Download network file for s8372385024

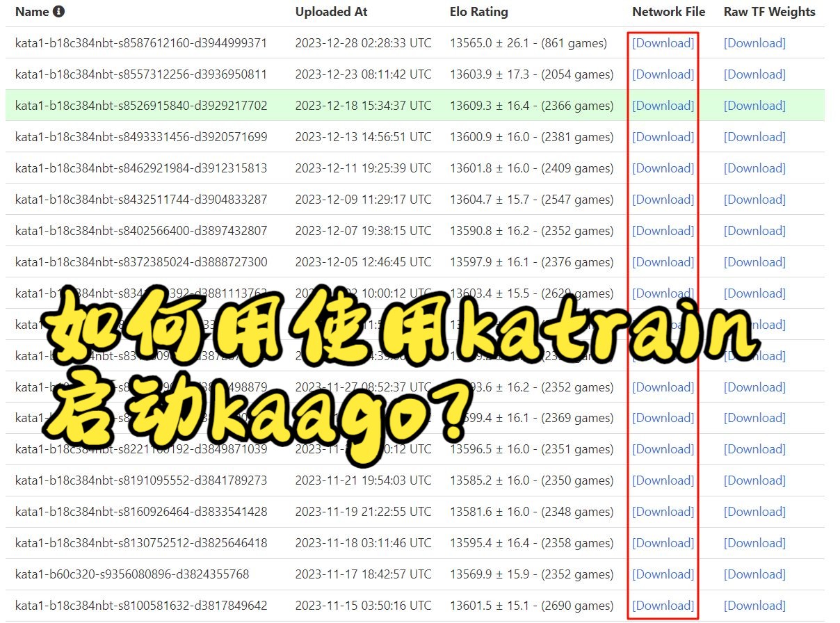[662, 261]
